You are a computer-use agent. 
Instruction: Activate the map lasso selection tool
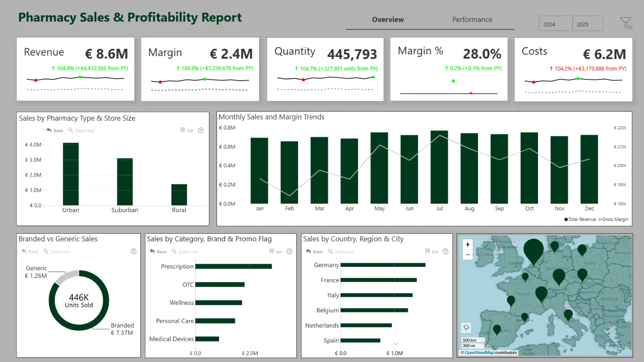[466, 327]
